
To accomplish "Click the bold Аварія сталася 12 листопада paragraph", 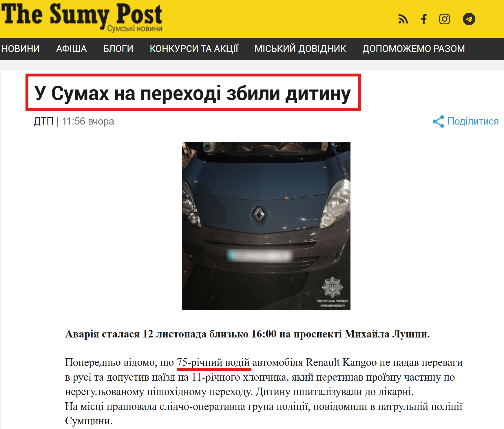I will click(x=247, y=334).
